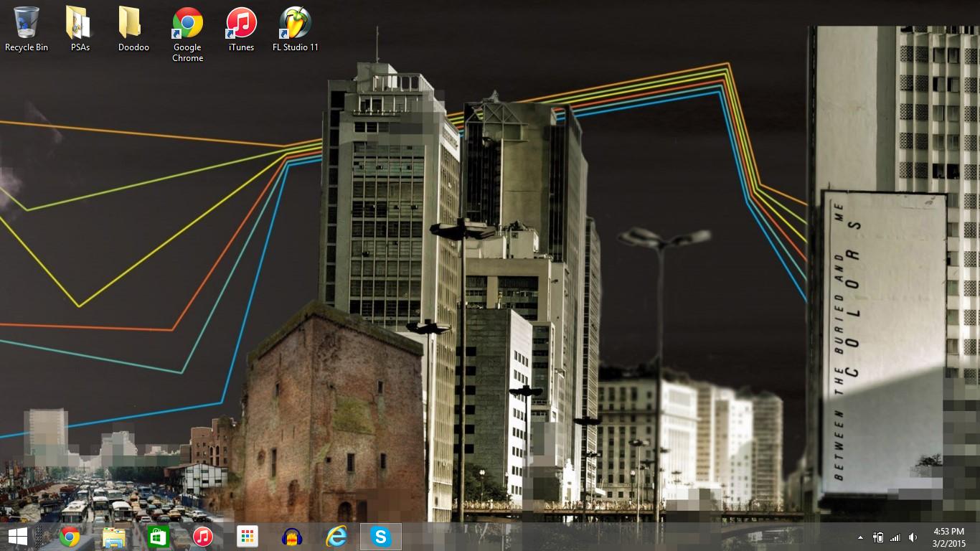This screenshot has height=551, width=980.
Task: Launch Chrome from the taskbar
Action: tap(70, 537)
